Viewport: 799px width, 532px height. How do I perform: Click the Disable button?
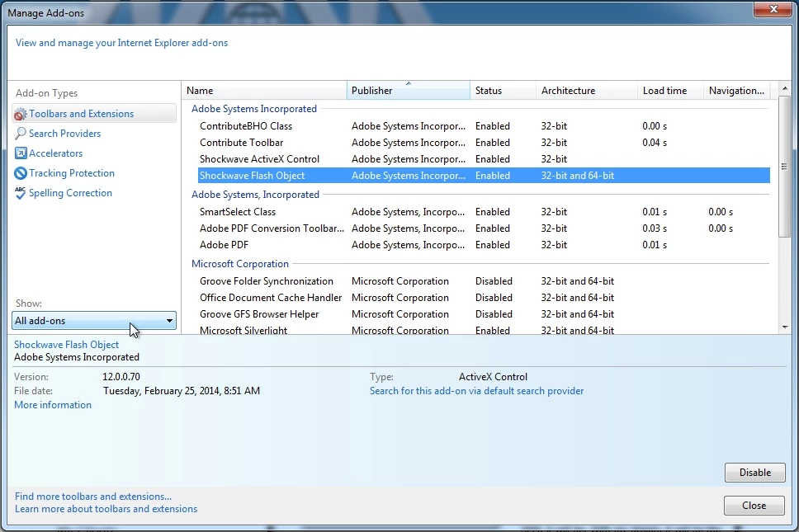(755, 473)
